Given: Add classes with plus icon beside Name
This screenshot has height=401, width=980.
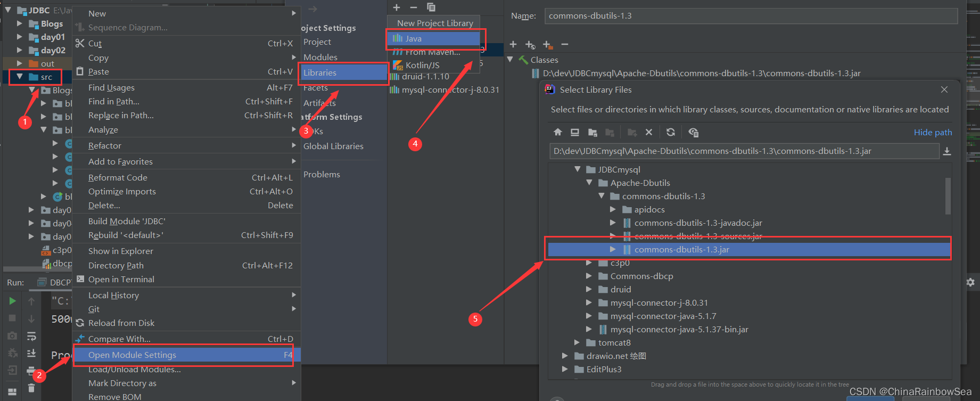Looking at the screenshot, I should click(x=513, y=44).
